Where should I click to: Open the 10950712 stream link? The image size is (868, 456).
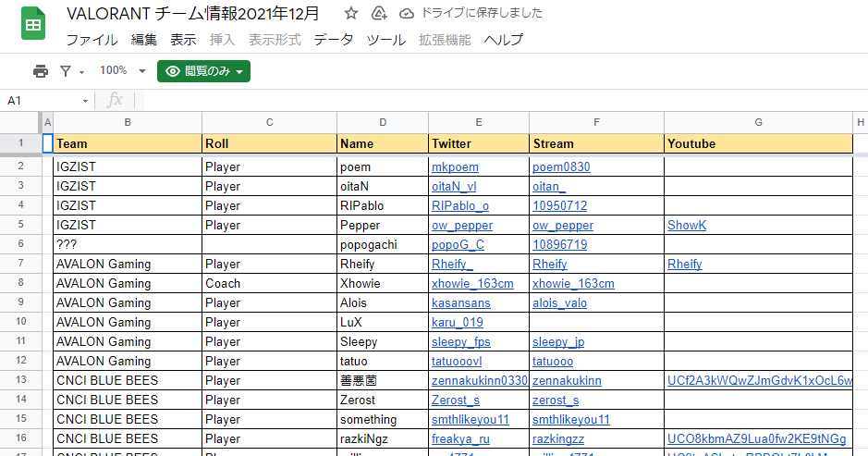coord(559,205)
